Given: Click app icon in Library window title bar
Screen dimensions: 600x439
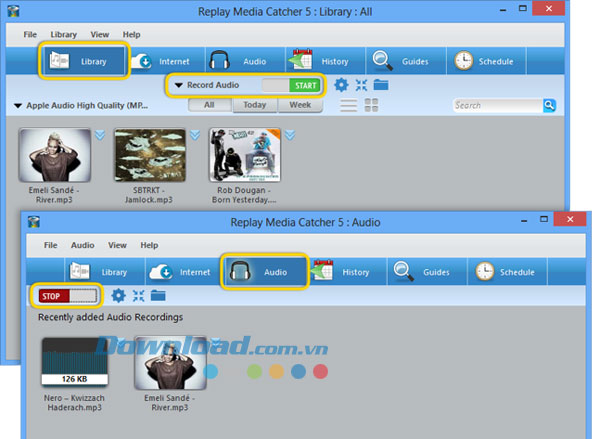Looking at the screenshot, I should coord(13,11).
